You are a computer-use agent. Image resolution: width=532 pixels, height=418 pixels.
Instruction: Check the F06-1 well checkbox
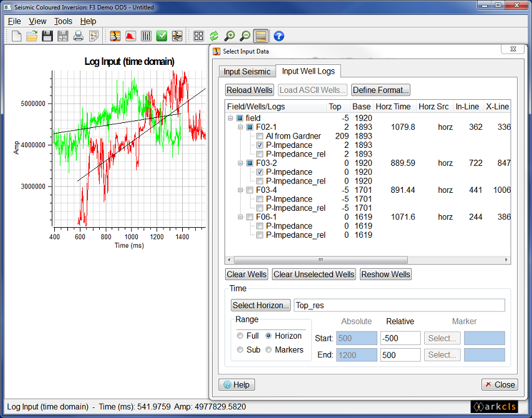point(249,217)
